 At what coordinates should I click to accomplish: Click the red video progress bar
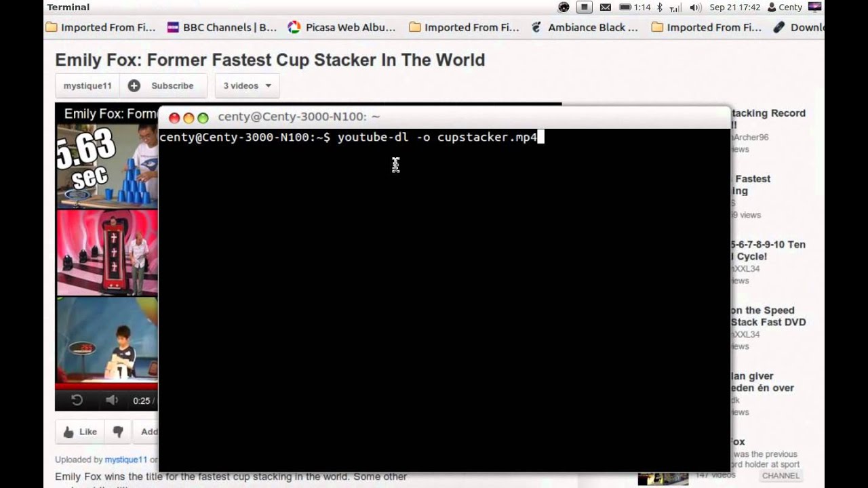point(106,386)
